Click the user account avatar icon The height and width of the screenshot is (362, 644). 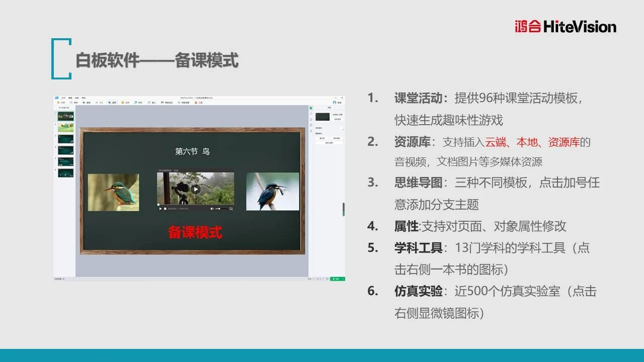(x=335, y=102)
